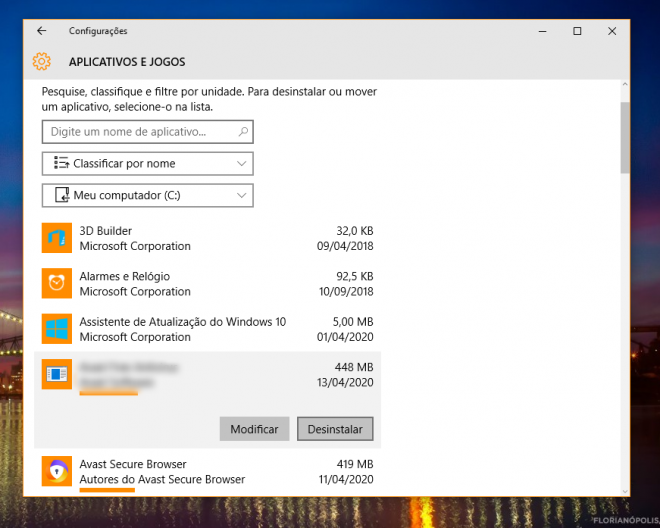
Task: Click Autores do Avast Secure Browser publisher
Action: point(162,479)
